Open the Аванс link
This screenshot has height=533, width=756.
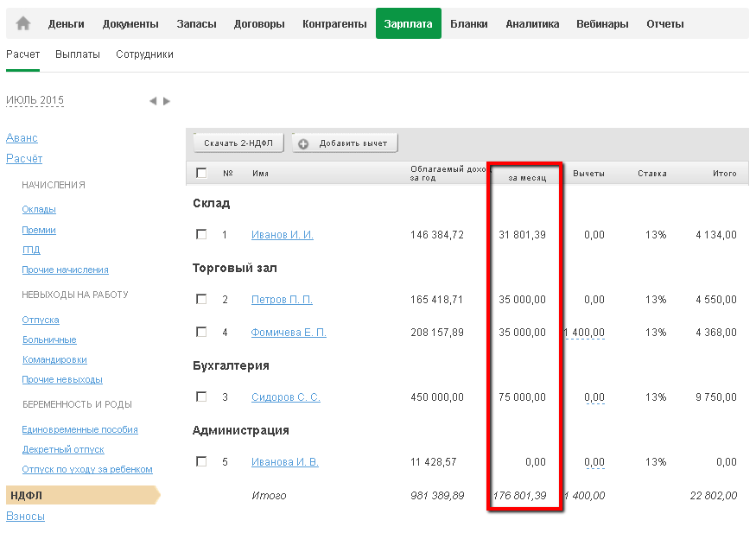tap(22, 138)
